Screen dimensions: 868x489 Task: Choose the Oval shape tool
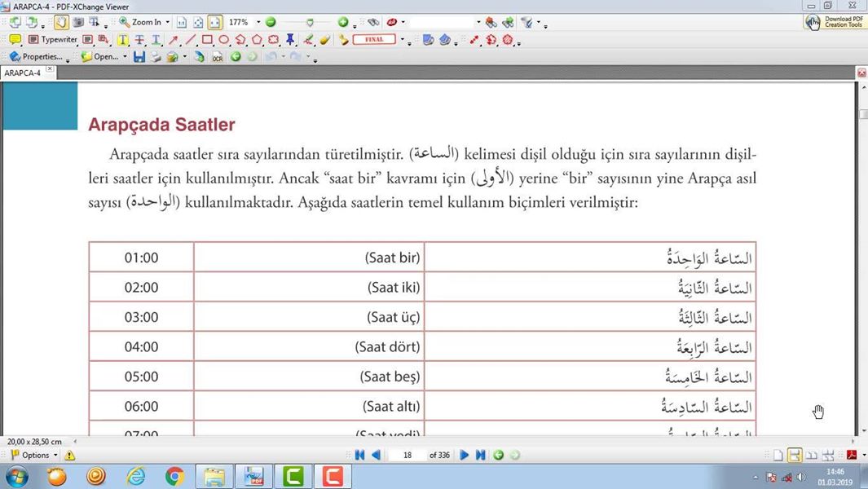tap(223, 39)
